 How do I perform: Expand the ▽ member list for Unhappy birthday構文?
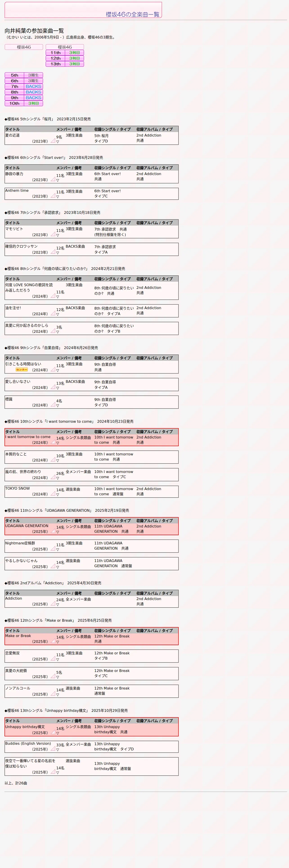pos(58,733)
